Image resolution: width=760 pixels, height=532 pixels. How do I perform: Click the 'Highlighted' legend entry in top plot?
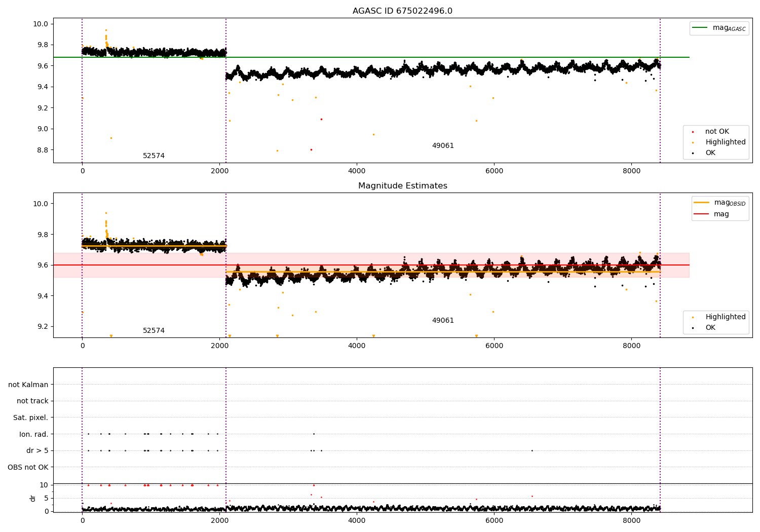[717, 142]
